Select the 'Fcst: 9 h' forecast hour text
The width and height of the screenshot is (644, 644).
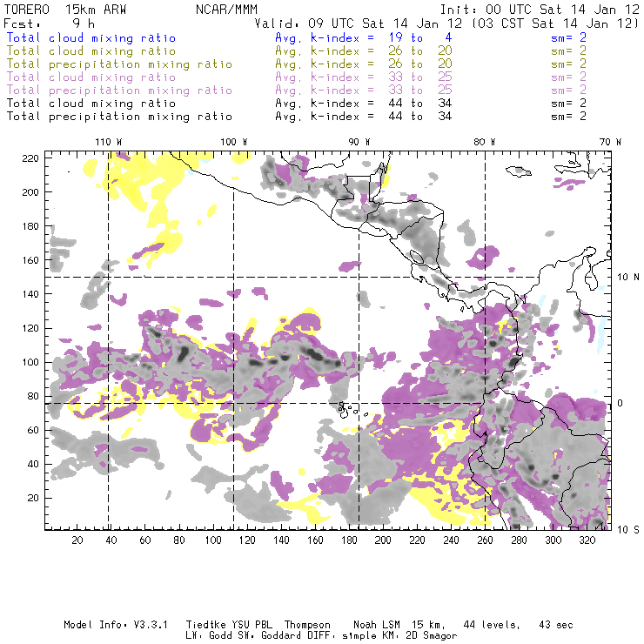50,23
